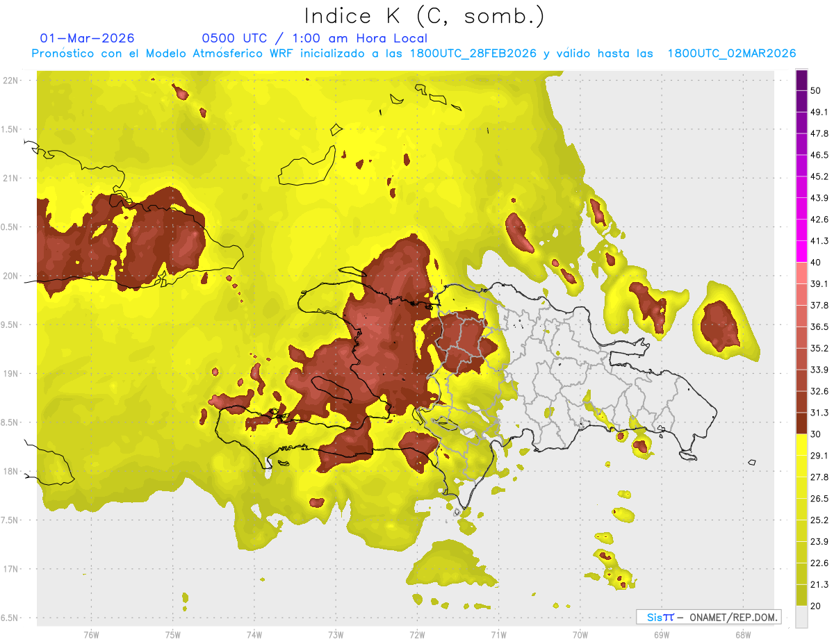The width and height of the screenshot is (834, 644).
Task: Click the "21N" latitude axis label
Action: (10, 179)
